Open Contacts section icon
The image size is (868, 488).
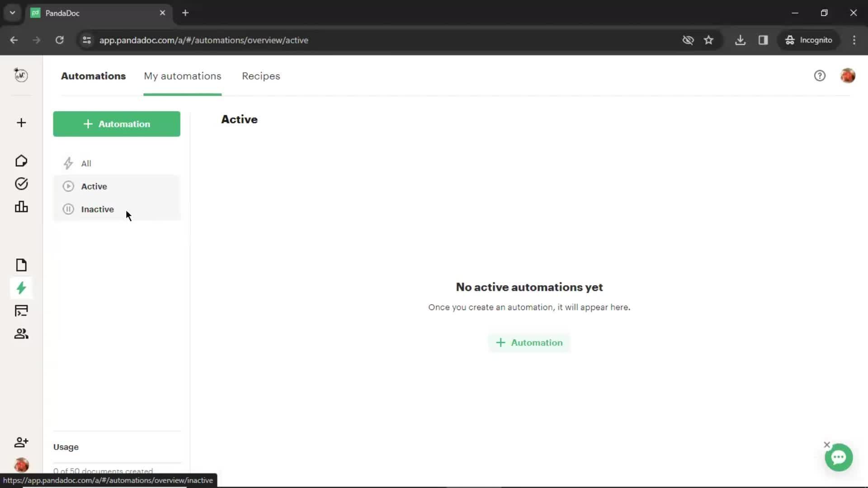tap(21, 333)
